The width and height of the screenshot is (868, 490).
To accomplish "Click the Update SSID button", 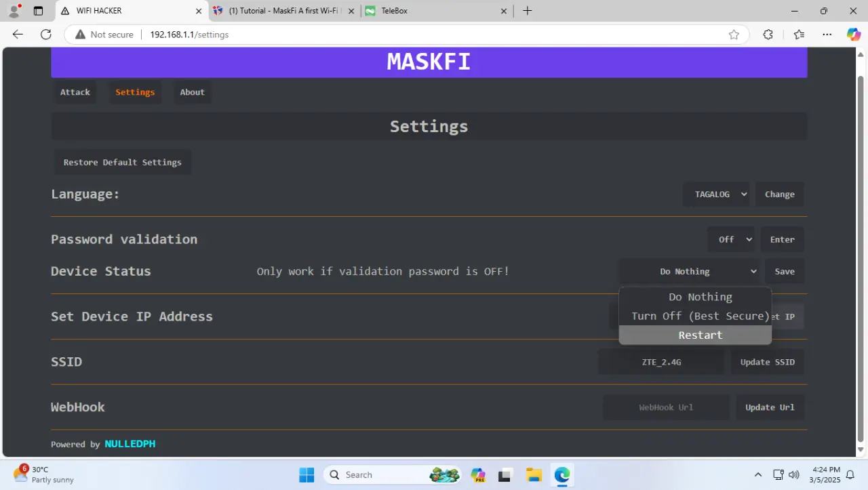I will tap(768, 362).
